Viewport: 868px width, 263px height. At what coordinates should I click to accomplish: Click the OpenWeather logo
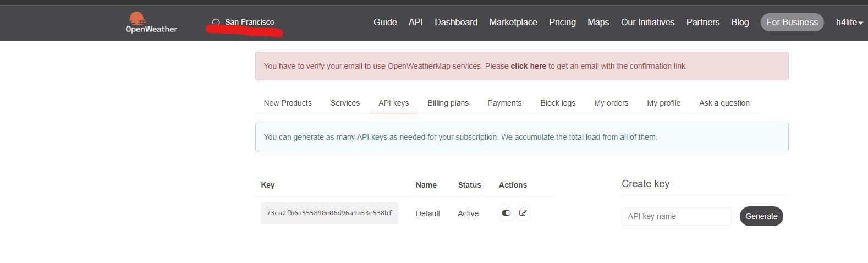coord(151,23)
